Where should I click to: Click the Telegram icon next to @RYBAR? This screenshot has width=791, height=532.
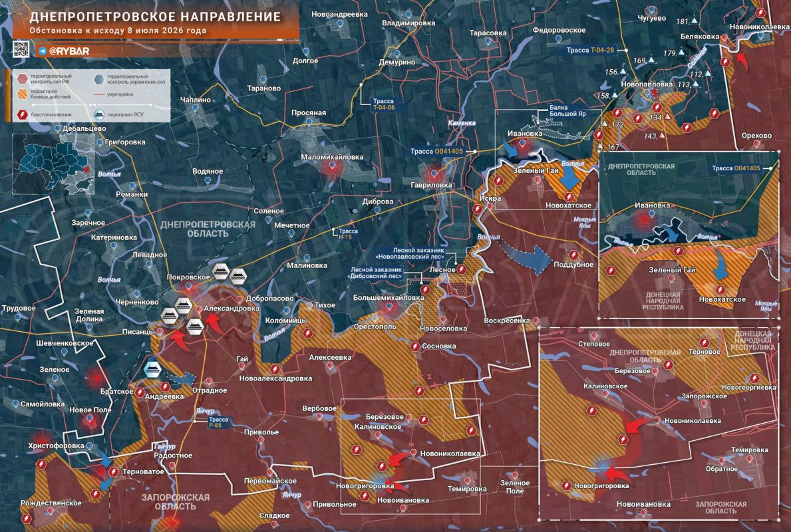tap(43, 51)
